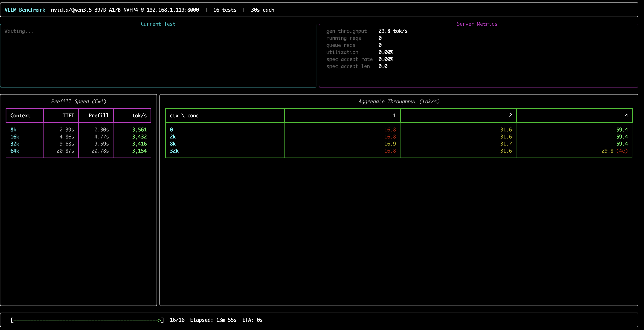Select the Current Test panel title
This screenshot has height=330, width=644.
[158, 24]
